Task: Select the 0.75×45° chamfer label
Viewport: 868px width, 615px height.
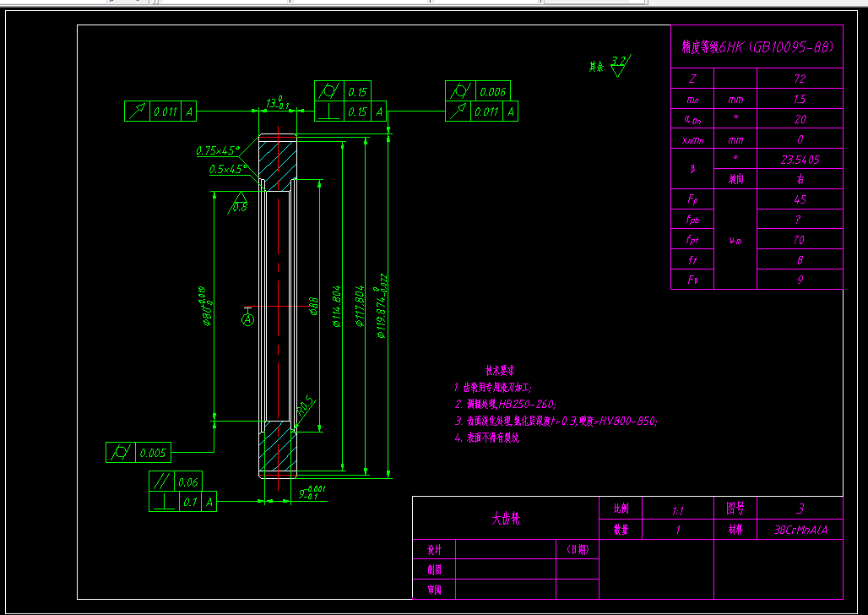Action: (x=218, y=150)
